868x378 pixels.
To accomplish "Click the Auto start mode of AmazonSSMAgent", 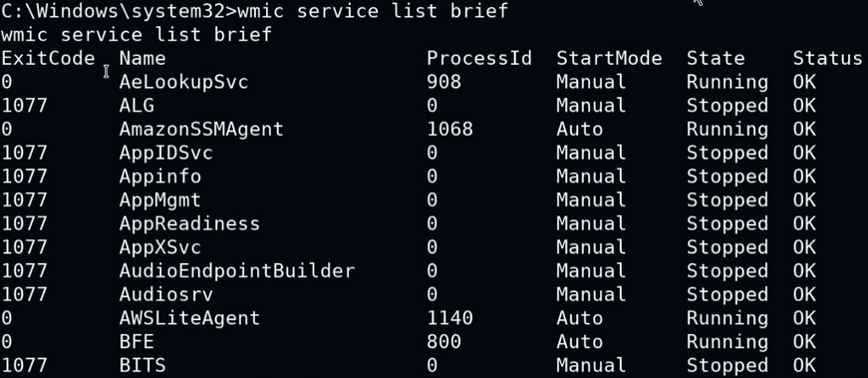I will click(580, 129).
